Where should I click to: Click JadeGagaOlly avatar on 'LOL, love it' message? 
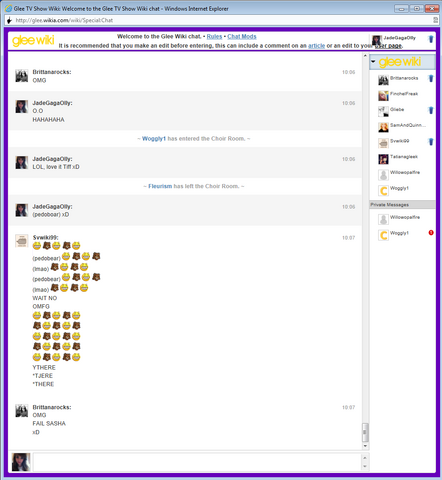click(x=22, y=162)
